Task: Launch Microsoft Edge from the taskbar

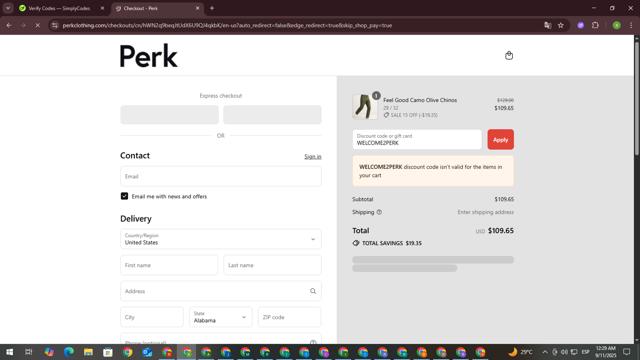Action: point(69,352)
